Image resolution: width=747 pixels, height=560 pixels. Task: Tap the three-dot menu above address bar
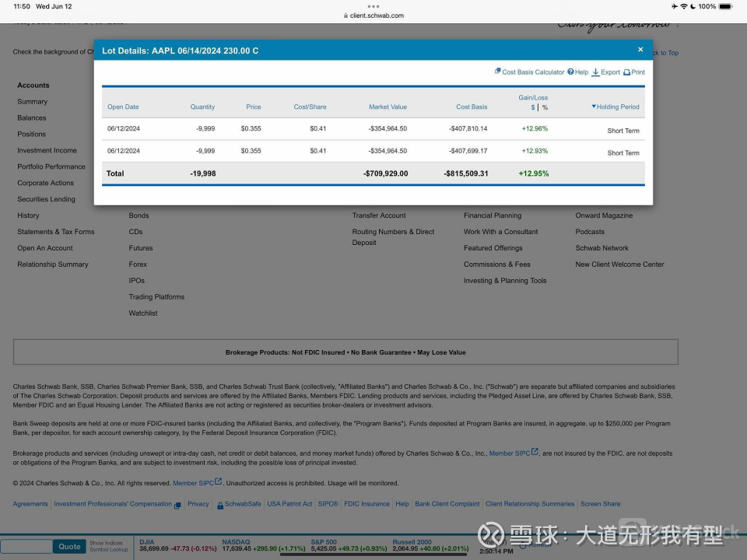pyautogui.click(x=373, y=6)
